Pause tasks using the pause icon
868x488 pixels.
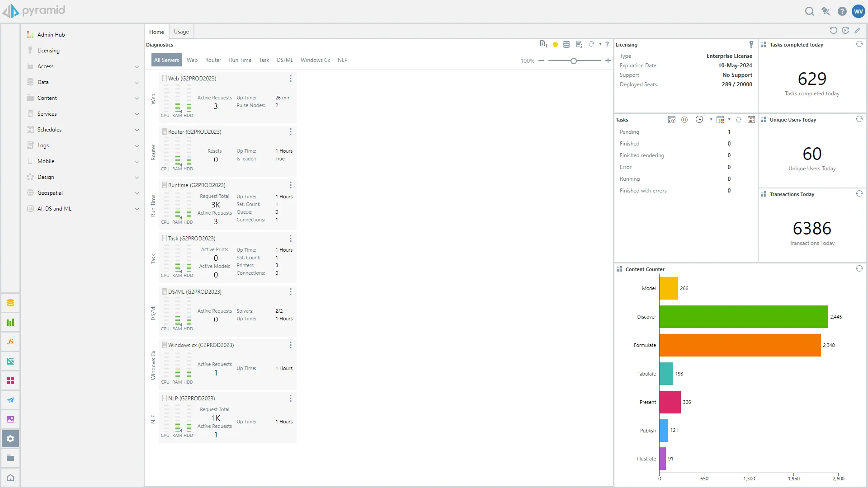(x=684, y=120)
